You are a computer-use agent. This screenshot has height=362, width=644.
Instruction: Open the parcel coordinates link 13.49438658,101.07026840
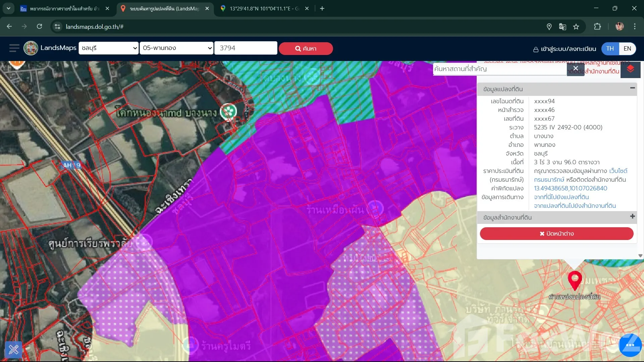tap(570, 188)
